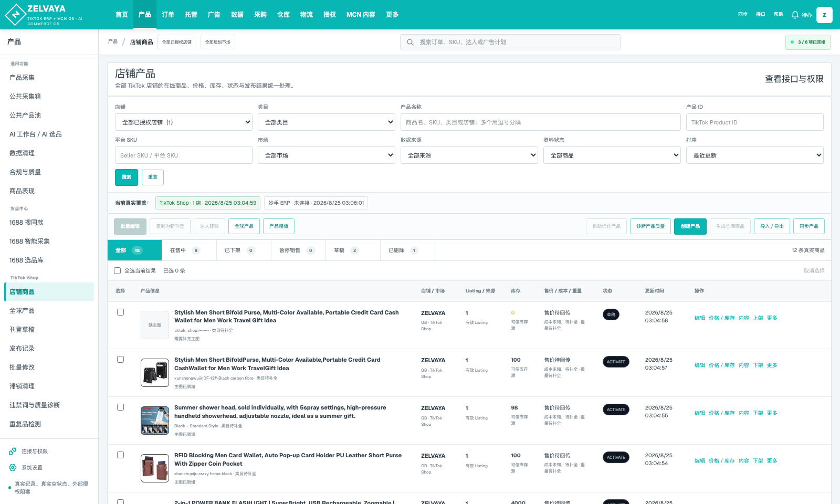Open 违禁词与质量诊断 in the sidebar
This screenshot has width=840, height=504.
[x=49, y=405]
